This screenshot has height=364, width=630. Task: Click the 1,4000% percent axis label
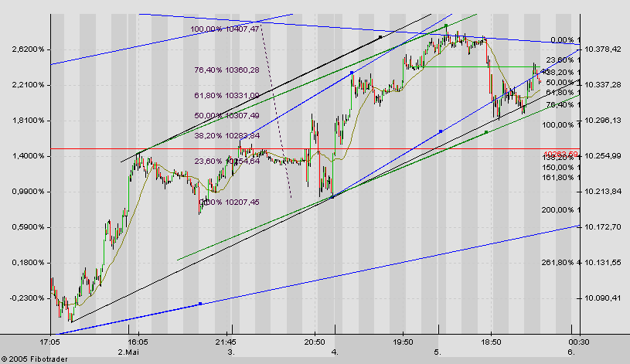click(x=27, y=156)
